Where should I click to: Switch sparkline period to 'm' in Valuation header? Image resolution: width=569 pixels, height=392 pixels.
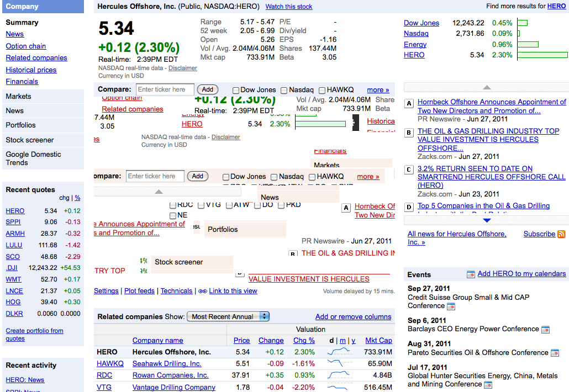click(x=343, y=341)
